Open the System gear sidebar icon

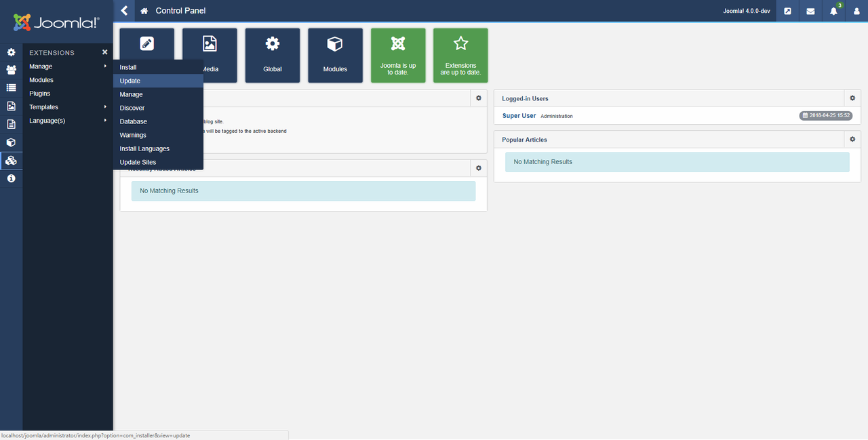coord(11,52)
